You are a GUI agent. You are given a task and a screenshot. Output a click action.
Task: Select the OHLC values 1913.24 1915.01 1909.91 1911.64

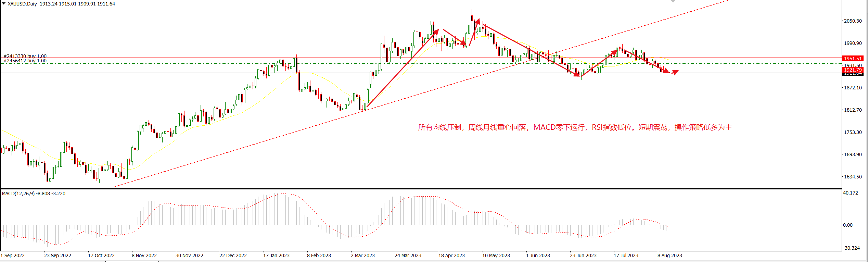click(77, 4)
